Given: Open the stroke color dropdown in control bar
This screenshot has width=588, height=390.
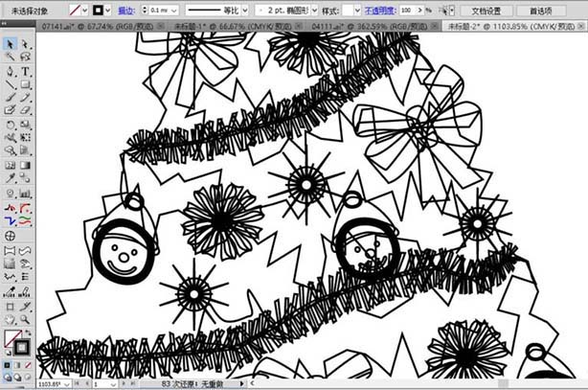Looking at the screenshot, I should point(108,11).
